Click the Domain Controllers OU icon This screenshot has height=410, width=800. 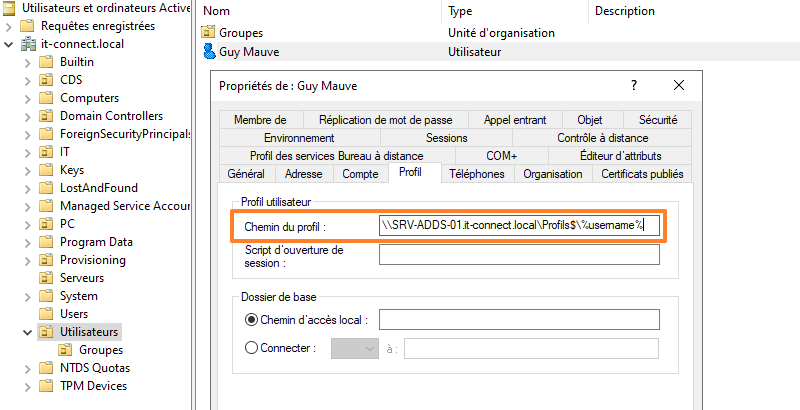pos(46,116)
